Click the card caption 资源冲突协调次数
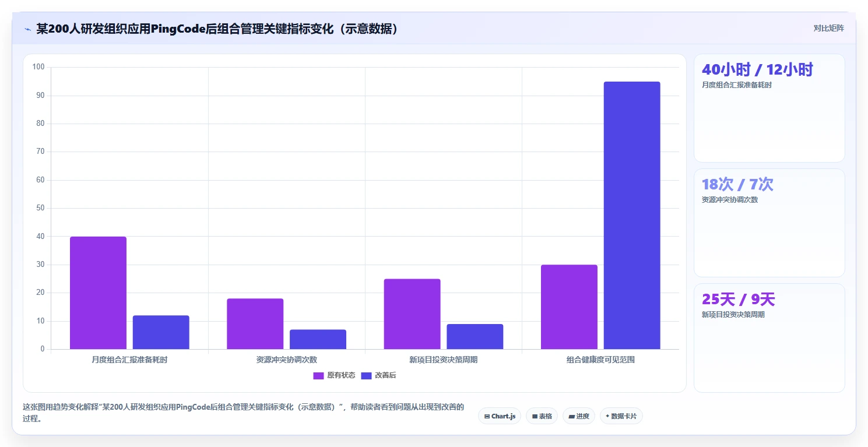This screenshot has height=447, width=868. coord(730,200)
